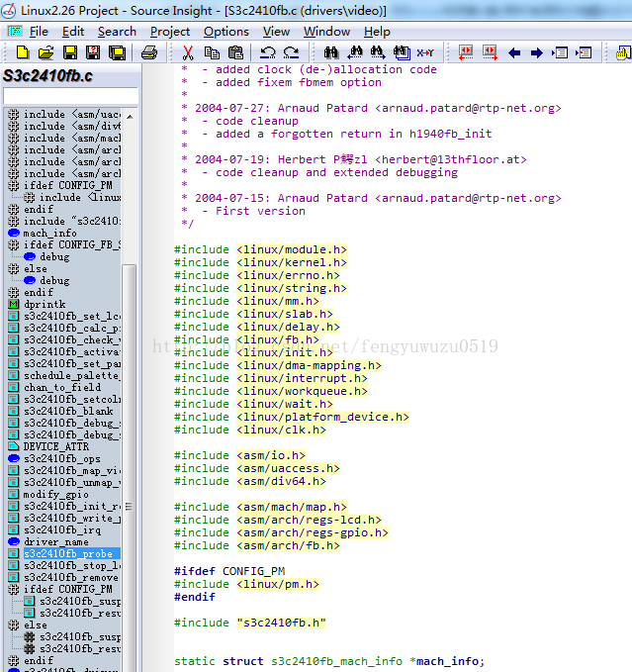Select s3c2410fb_blank in symbol list

click(x=68, y=411)
